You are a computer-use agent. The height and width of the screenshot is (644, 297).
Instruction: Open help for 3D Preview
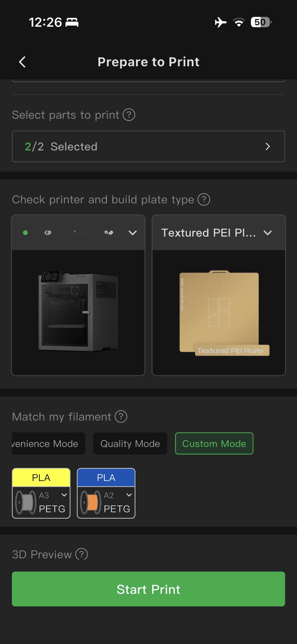click(x=82, y=554)
